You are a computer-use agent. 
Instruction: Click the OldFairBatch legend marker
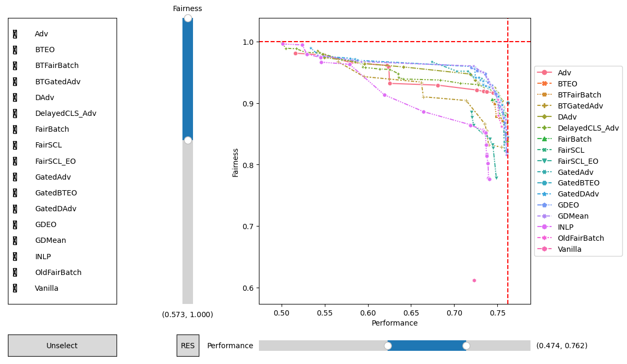[x=544, y=238]
